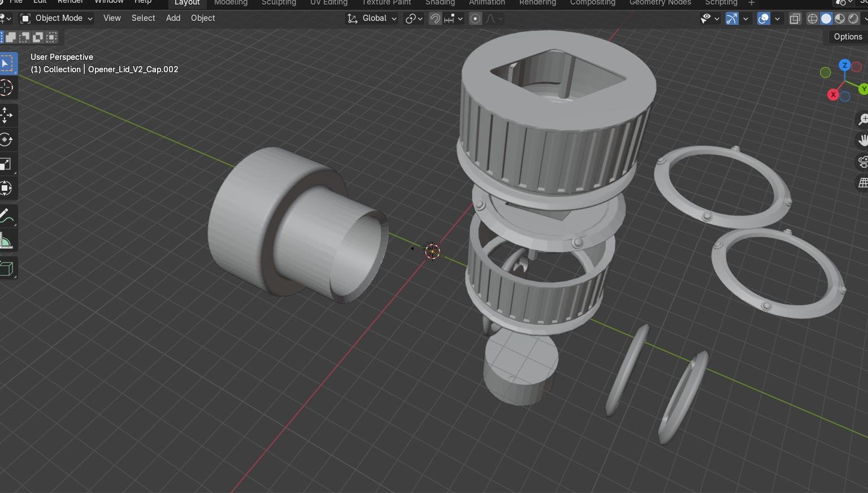Click the negative Z axis gizmo circle
Viewport: 868px width, 493px height.
[845, 97]
